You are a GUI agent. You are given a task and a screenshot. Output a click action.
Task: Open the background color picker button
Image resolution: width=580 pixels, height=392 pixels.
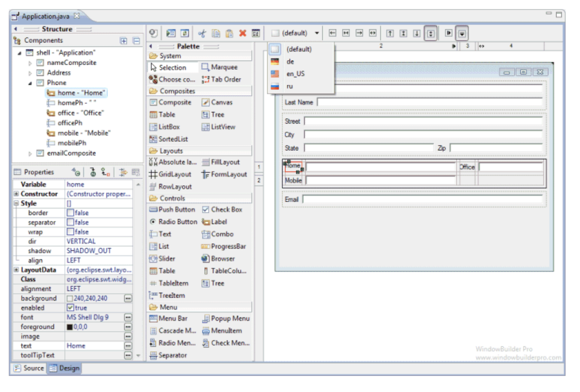pyautogui.click(x=128, y=299)
